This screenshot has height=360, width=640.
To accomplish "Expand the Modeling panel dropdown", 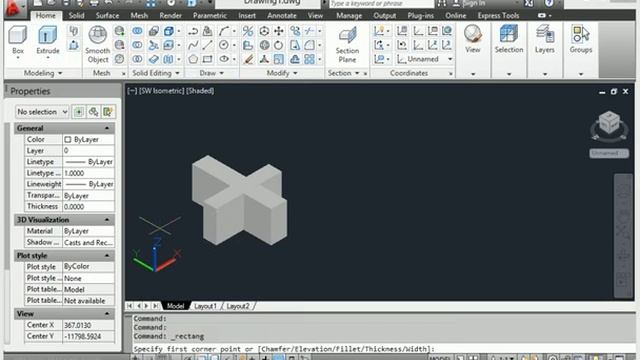I will coord(60,73).
